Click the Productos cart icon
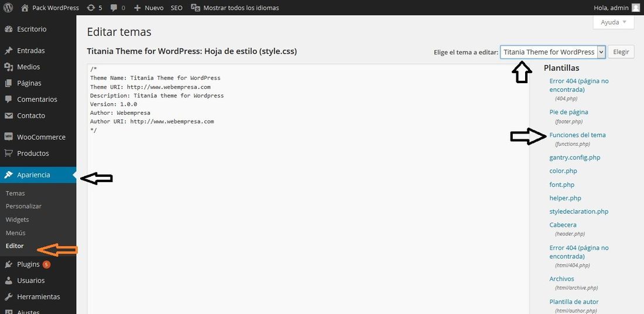 (9, 153)
